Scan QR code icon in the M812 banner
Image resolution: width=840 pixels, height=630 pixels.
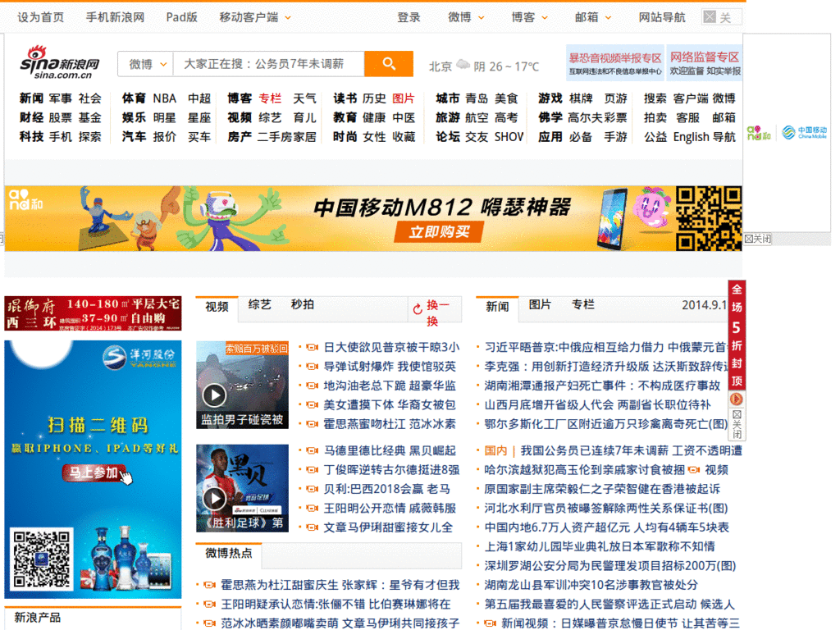click(x=710, y=217)
